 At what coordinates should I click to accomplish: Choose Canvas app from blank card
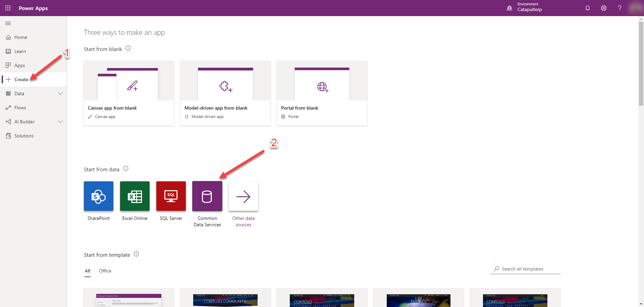(x=129, y=93)
